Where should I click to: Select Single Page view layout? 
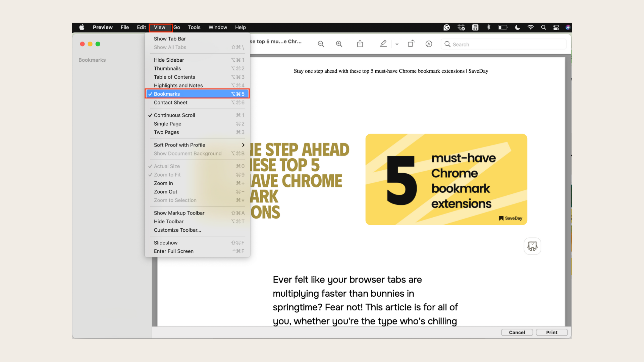[x=167, y=123]
